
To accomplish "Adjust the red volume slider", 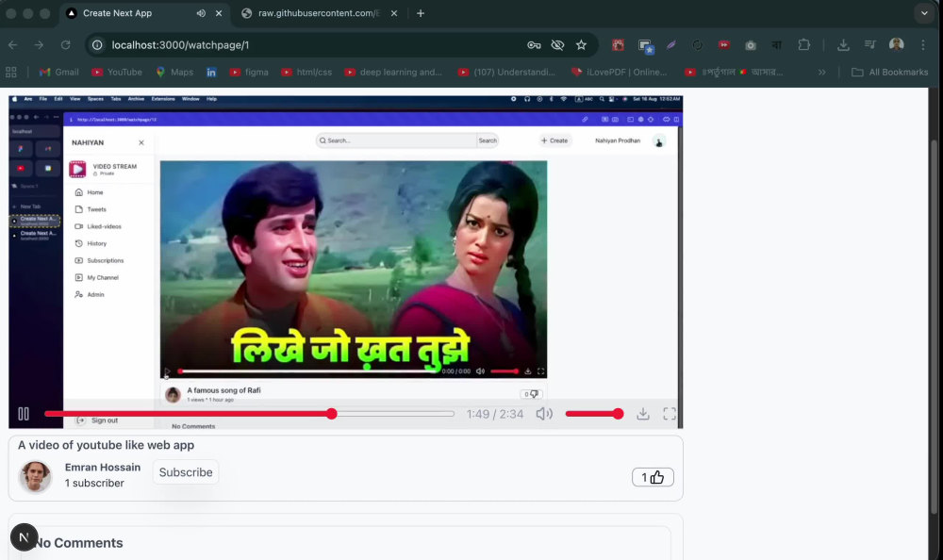I will pos(594,414).
